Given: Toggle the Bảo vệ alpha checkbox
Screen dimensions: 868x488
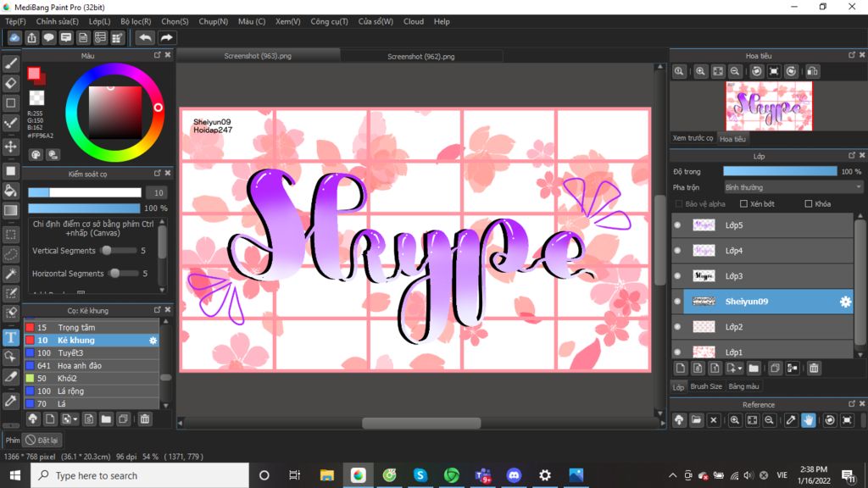Looking at the screenshot, I should (x=679, y=203).
